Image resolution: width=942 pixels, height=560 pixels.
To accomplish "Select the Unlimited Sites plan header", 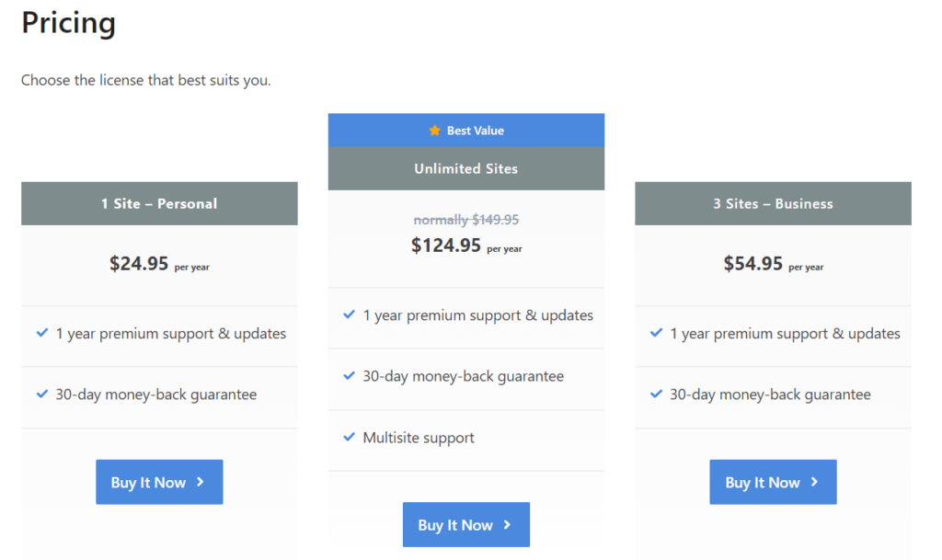I will [x=466, y=168].
